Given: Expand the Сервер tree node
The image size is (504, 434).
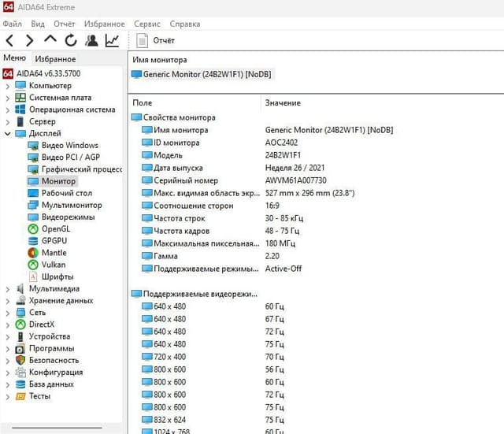Looking at the screenshot, I should point(8,122).
